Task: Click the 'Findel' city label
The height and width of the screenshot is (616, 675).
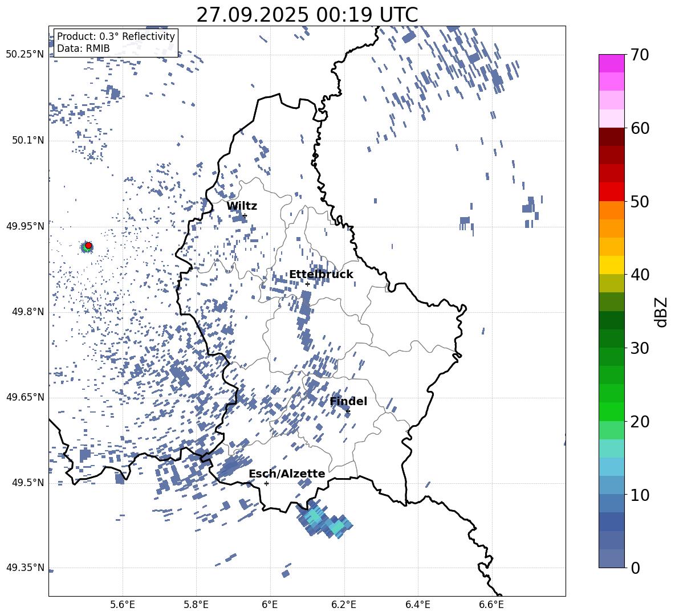Action: 348,401
